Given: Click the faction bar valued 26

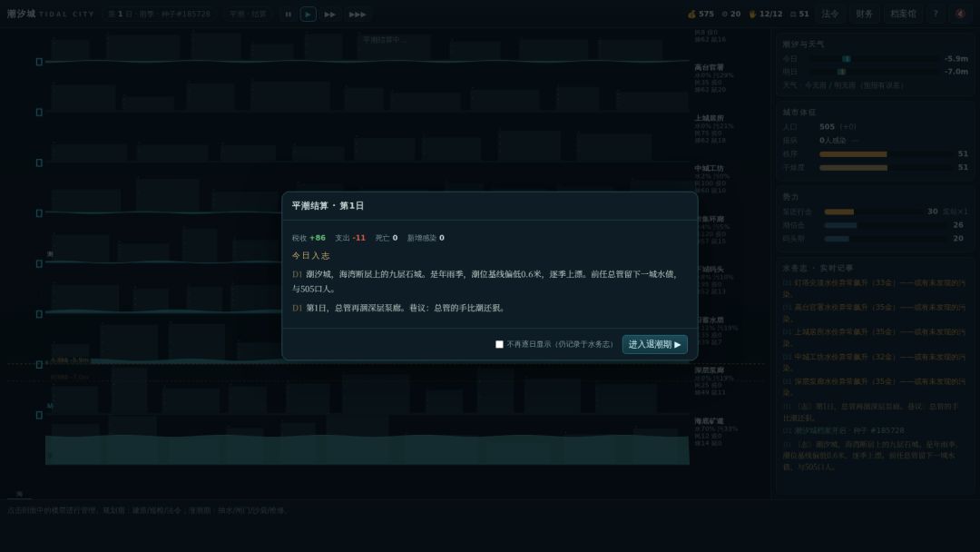Looking at the screenshot, I should [885, 225].
